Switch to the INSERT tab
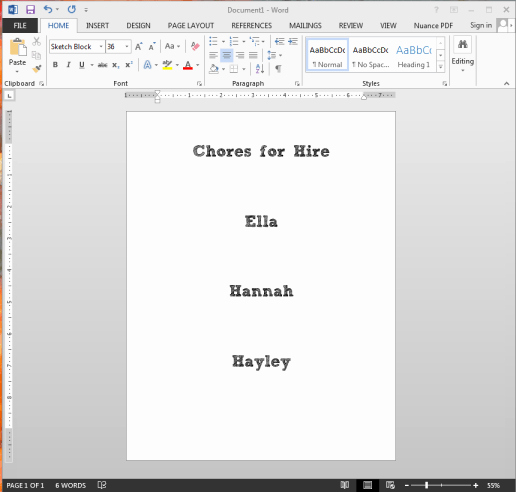 [x=97, y=26]
